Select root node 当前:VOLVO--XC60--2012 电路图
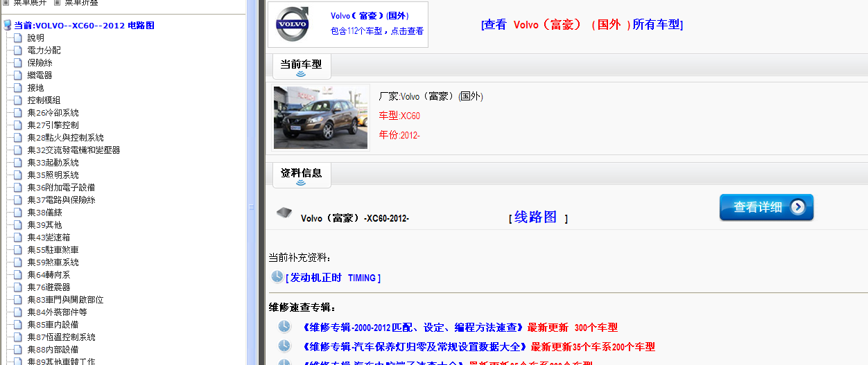This screenshot has width=868, height=365. pos(84,26)
